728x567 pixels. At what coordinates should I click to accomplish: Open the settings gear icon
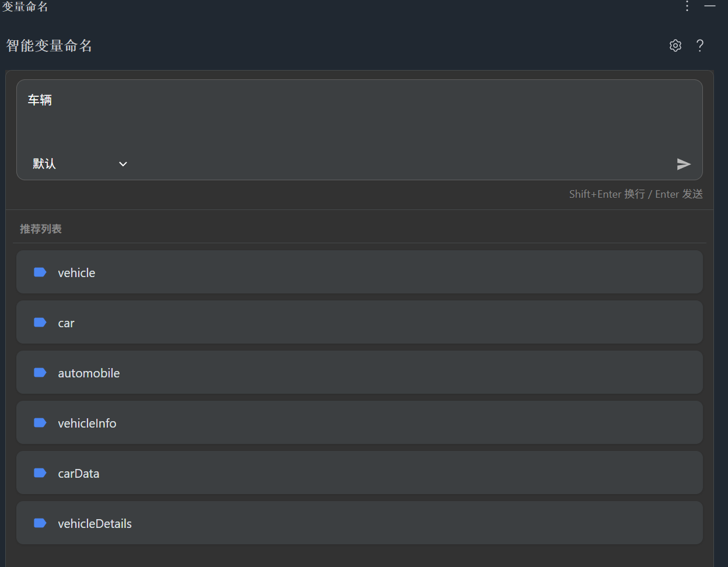coord(675,45)
